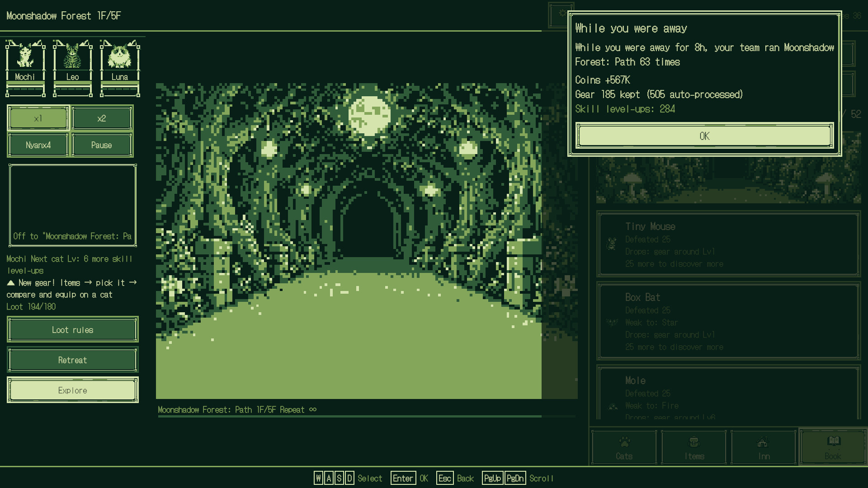Pause the exploration
The width and height of the screenshot is (868, 488).
(x=102, y=145)
